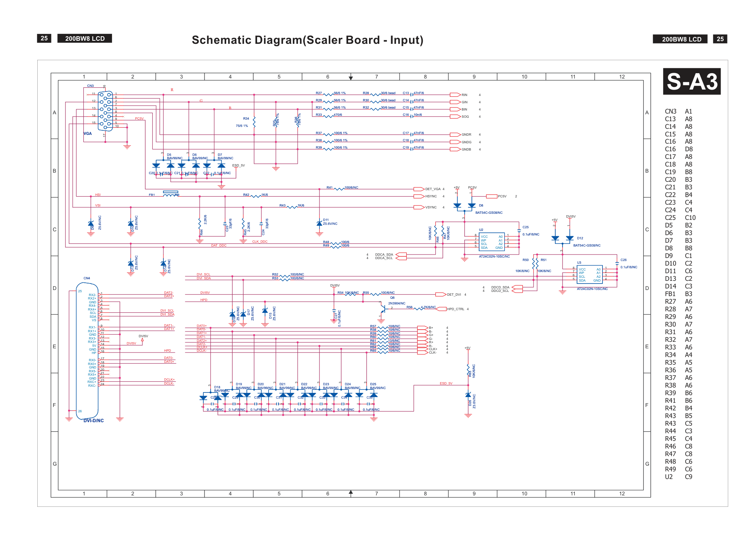Click the BIN output port
The height and width of the screenshot is (535, 756).
[456, 109]
